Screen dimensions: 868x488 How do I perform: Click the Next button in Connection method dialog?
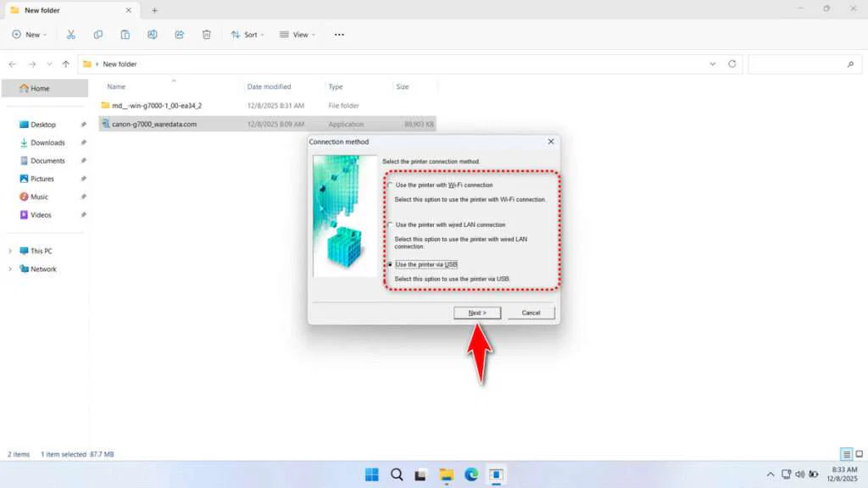(477, 312)
